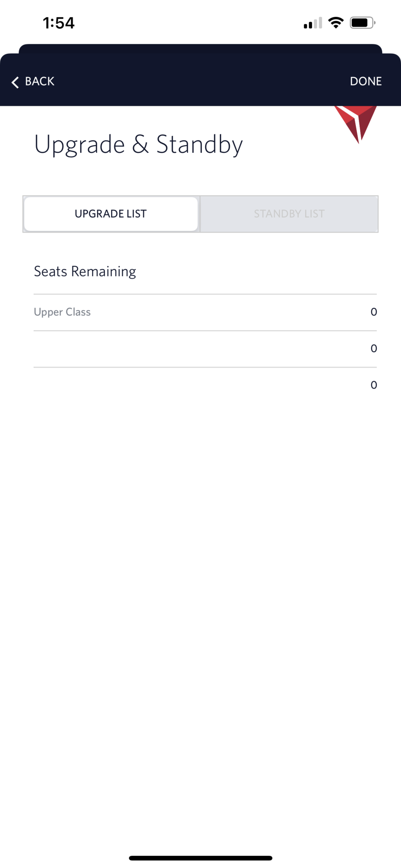Tap the battery indicator icon
The width and height of the screenshot is (401, 868).
pos(362,23)
